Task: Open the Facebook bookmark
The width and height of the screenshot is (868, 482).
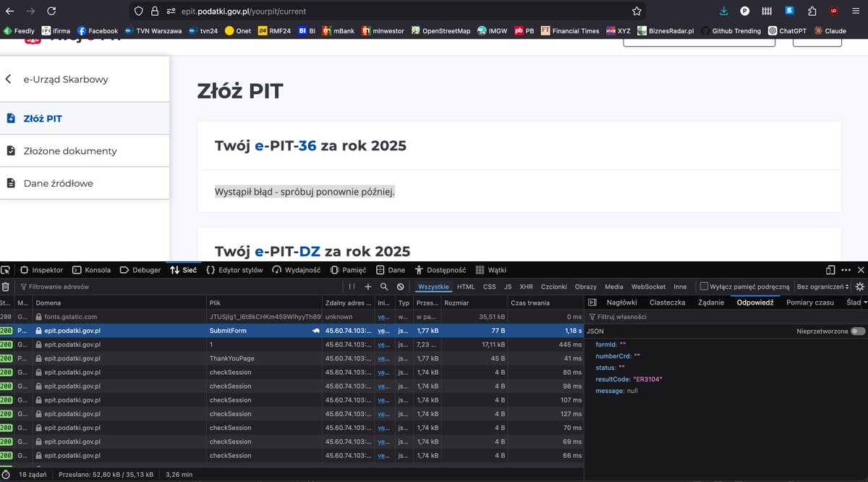Action: [x=98, y=31]
